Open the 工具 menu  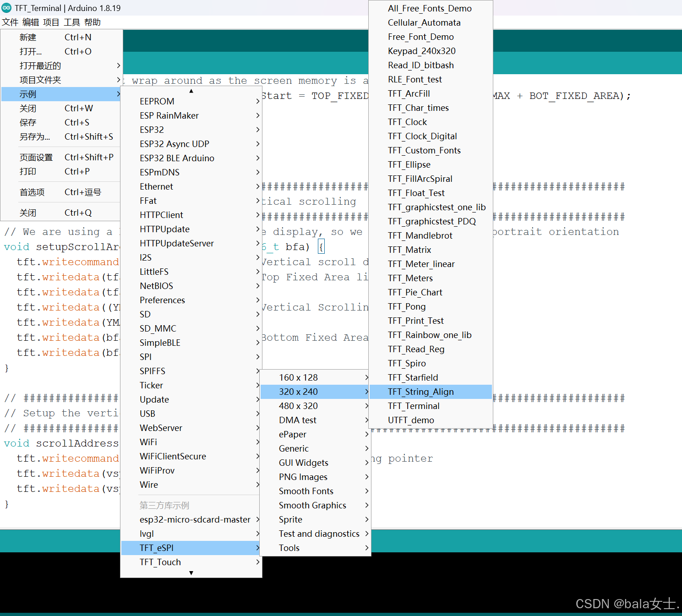pos(72,22)
